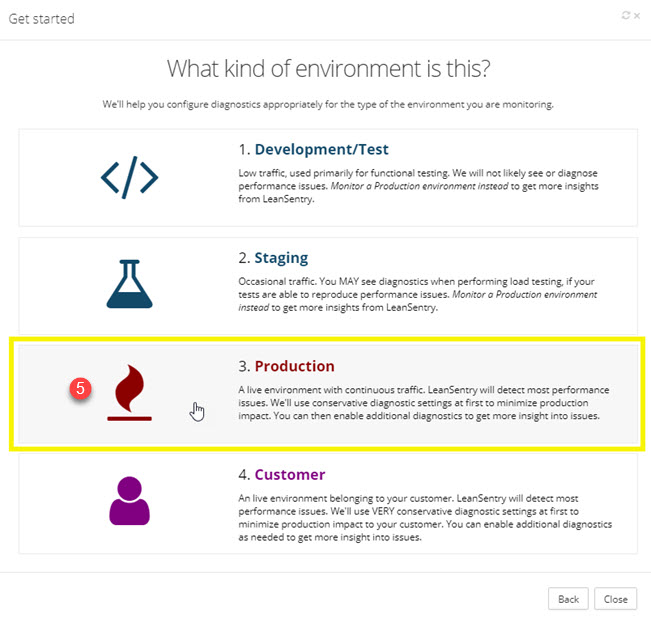
Task: Click the Development/Test code brackets icon
Action: tap(129, 177)
